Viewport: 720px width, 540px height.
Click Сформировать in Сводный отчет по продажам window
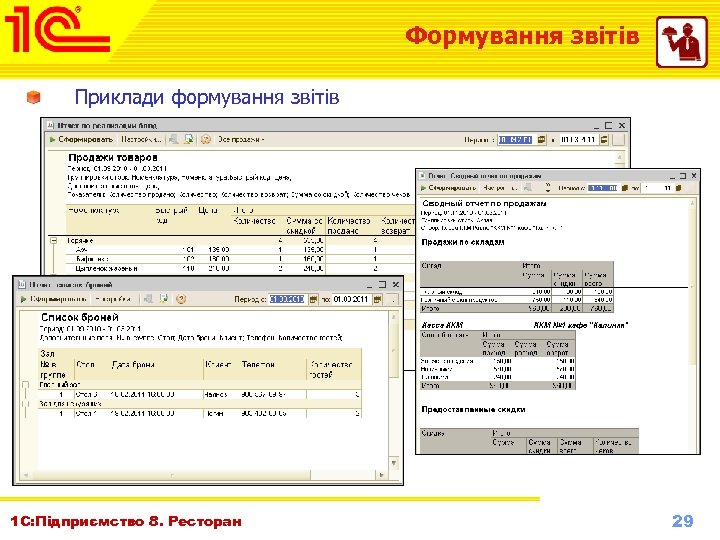tap(449, 188)
